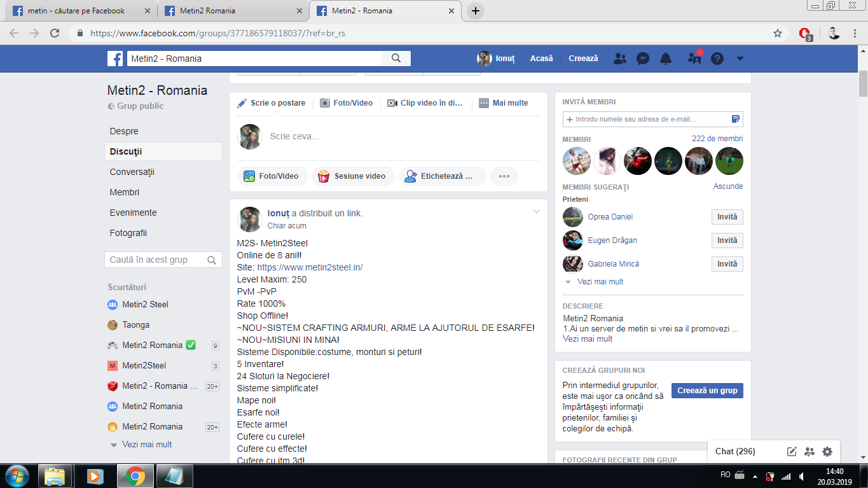Click the note icon in invite field
Viewport: 868px width, 488px height.
tap(736, 119)
